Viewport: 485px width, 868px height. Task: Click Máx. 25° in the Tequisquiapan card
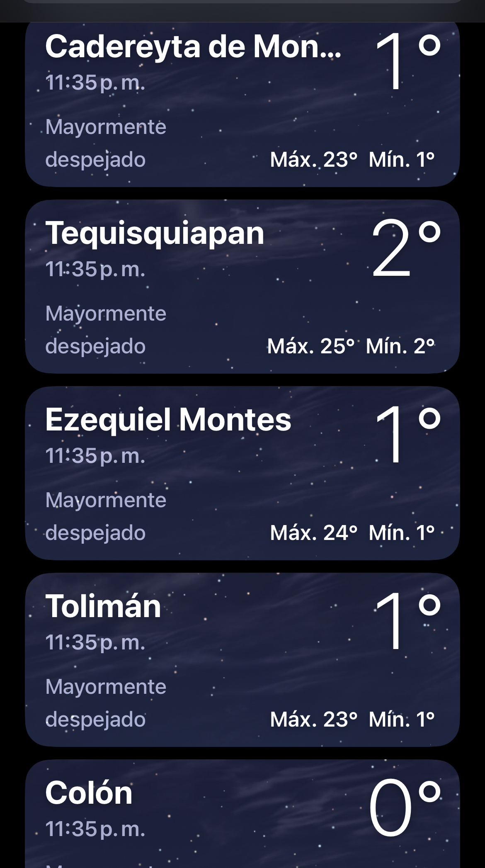coord(311,346)
